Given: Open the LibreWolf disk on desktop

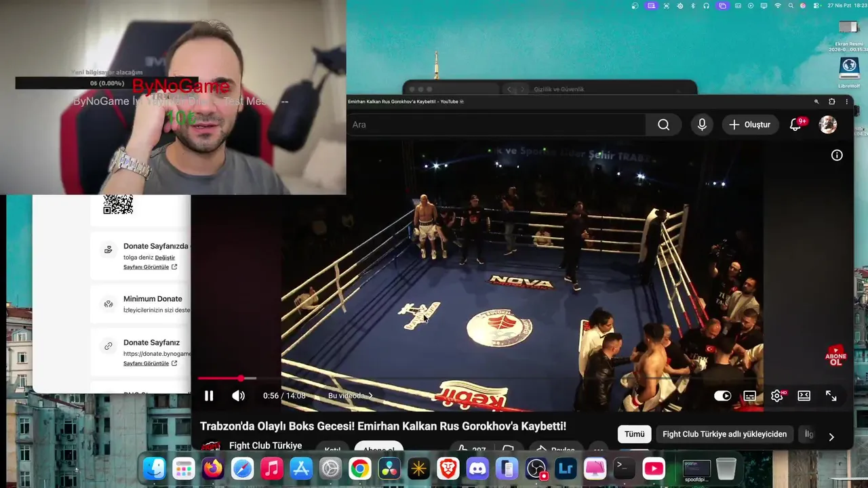Looking at the screenshot, I should pos(849,73).
